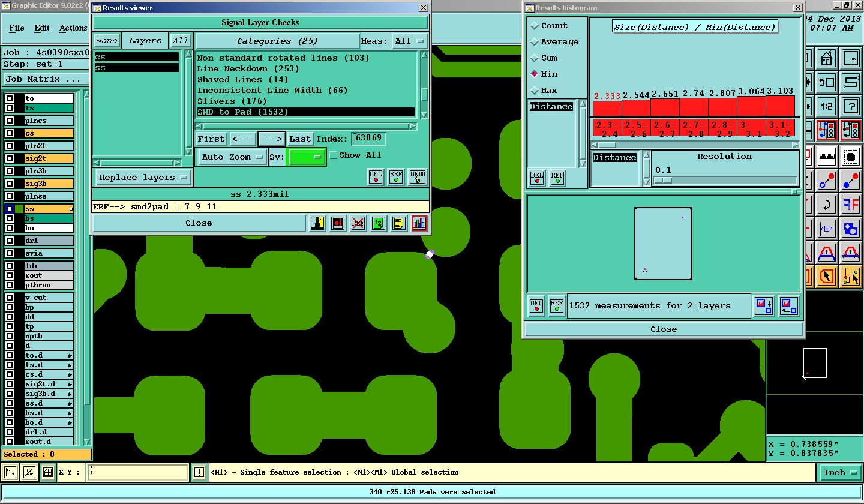Select the ruler measure tool icon
The height and width of the screenshot is (504, 864).
pyautogui.click(x=827, y=157)
